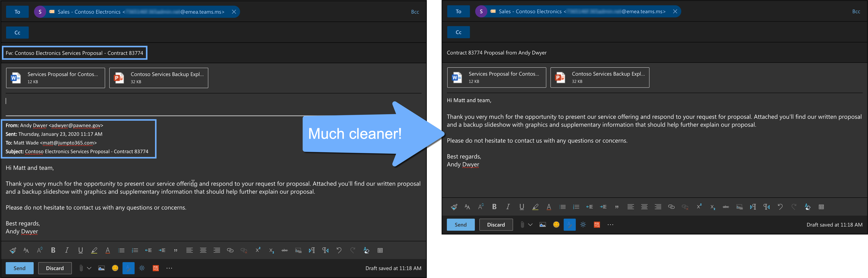Screen dimensions: 868x278
Task: Open Contoso Services Backup PowerPoint in right window
Action: (600, 78)
